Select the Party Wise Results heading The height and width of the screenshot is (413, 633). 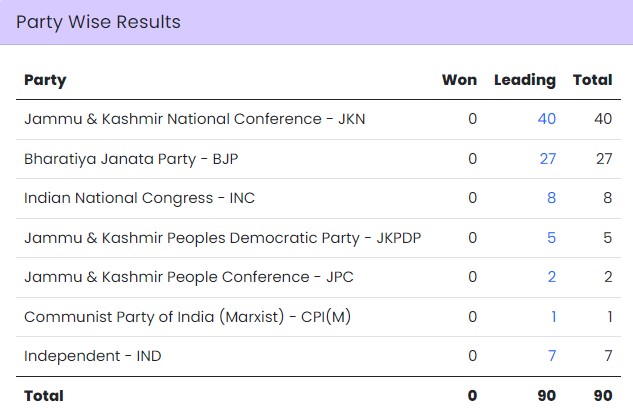point(98,22)
